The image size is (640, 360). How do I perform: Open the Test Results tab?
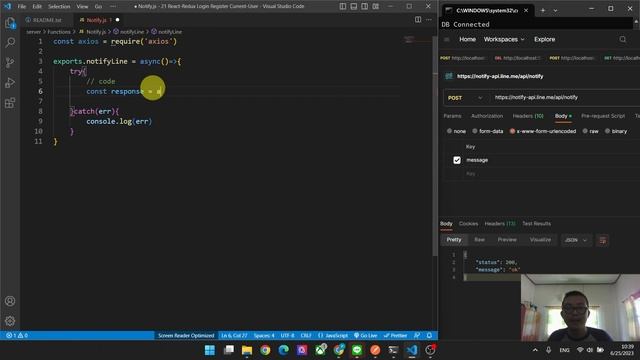point(536,224)
